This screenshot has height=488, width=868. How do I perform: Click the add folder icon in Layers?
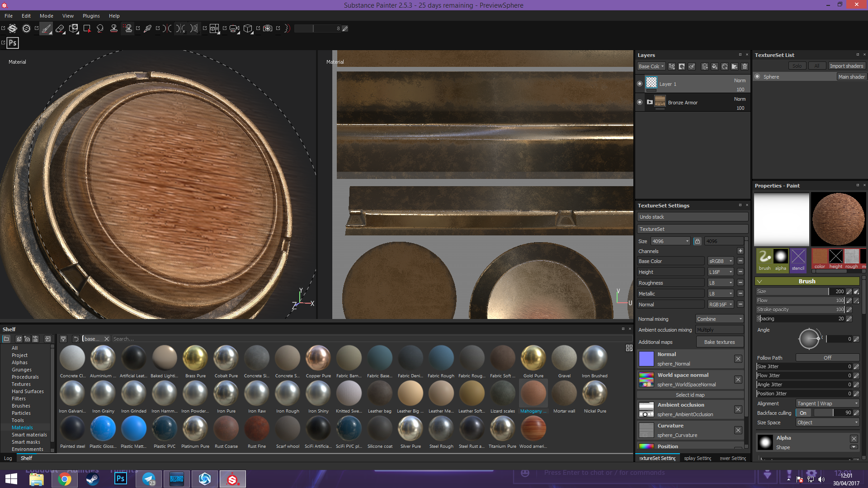tap(735, 66)
